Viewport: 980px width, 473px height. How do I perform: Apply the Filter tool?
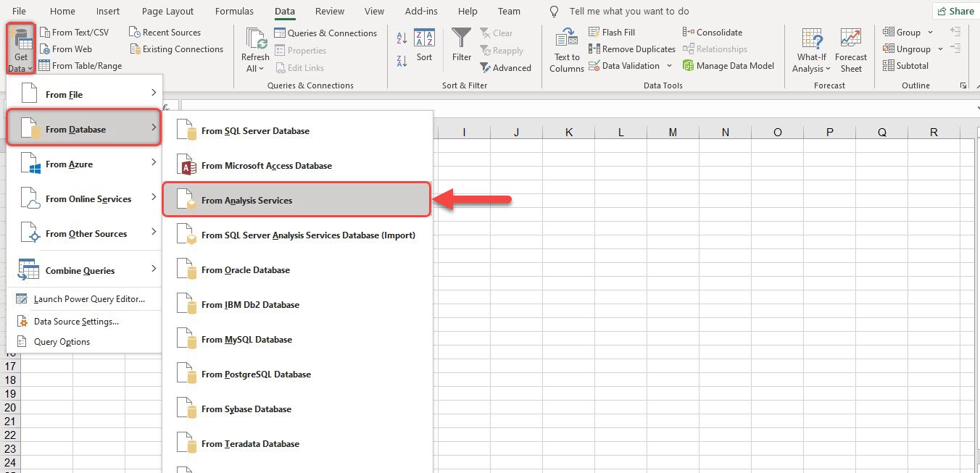461,49
